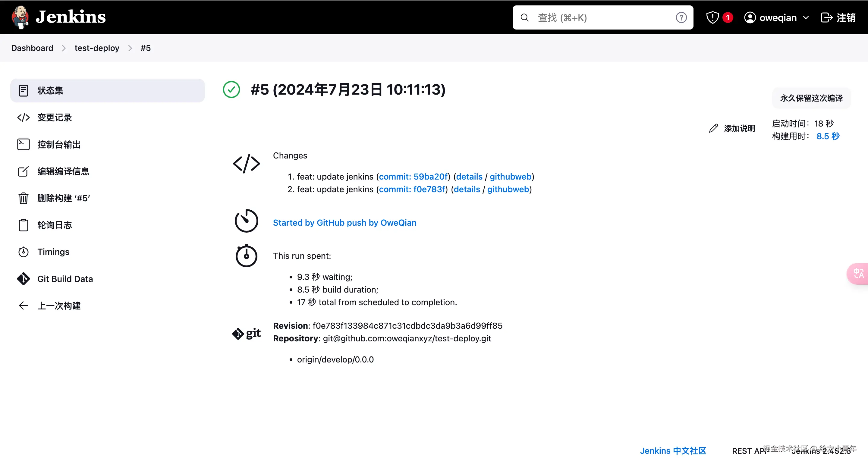Open the console output terminal icon
Screen dimensions: 868x464
click(x=23, y=145)
